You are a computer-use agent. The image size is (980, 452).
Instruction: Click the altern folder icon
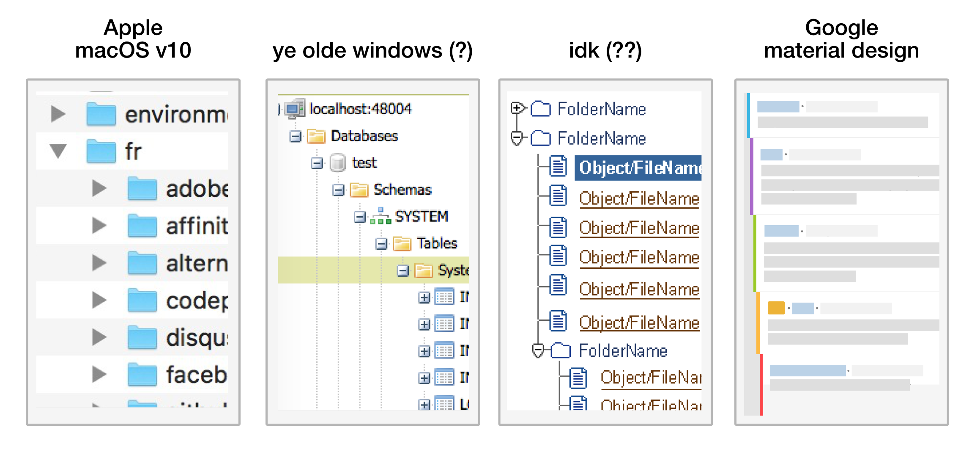click(x=142, y=263)
